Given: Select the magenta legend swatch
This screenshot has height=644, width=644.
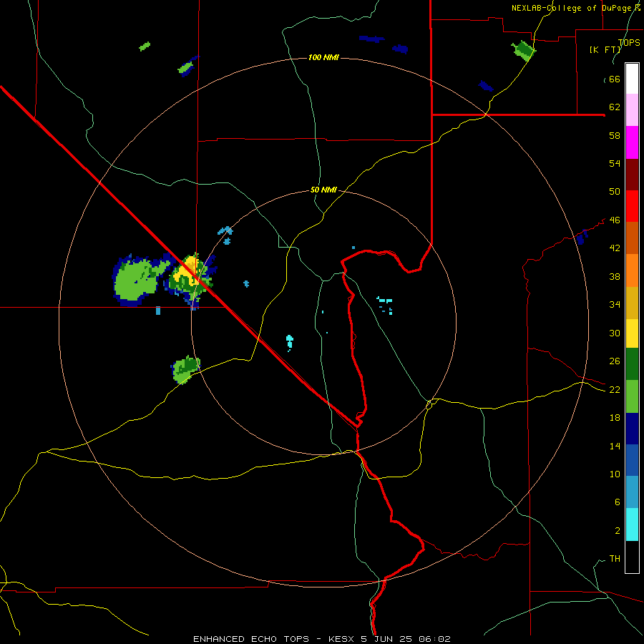Looking at the screenshot, I should 632,142.
